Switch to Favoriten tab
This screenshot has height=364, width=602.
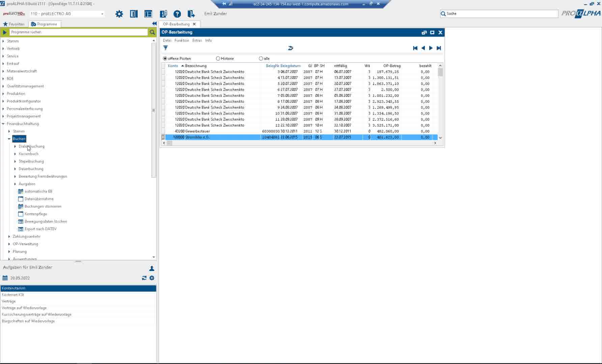tap(14, 24)
